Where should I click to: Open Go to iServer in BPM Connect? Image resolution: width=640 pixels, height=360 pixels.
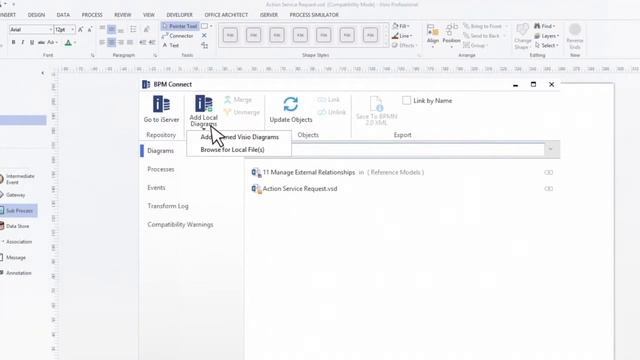click(x=161, y=109)
